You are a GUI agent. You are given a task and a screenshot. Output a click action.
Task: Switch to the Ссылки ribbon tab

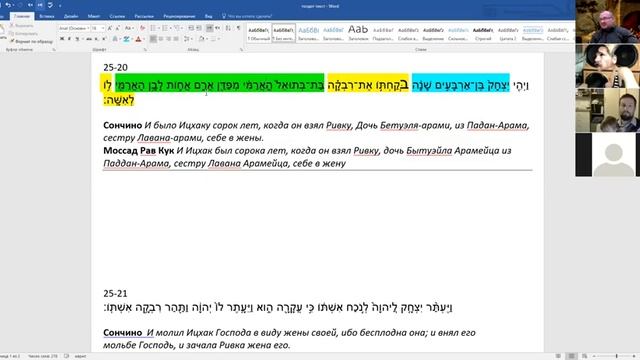pos(117,16)
